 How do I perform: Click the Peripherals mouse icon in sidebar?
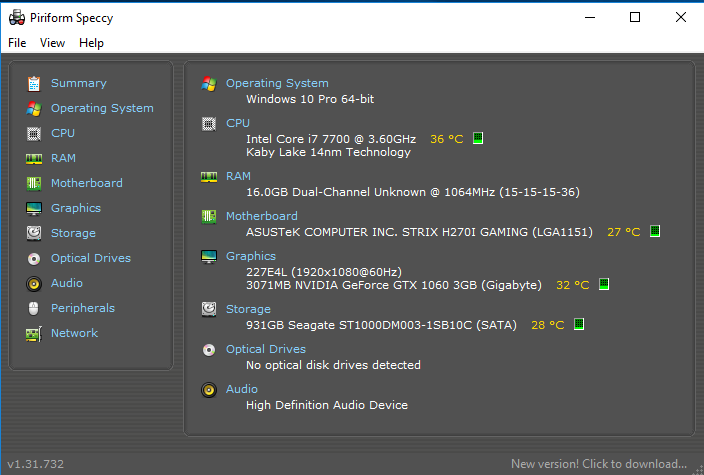click(x=34, y=309)
